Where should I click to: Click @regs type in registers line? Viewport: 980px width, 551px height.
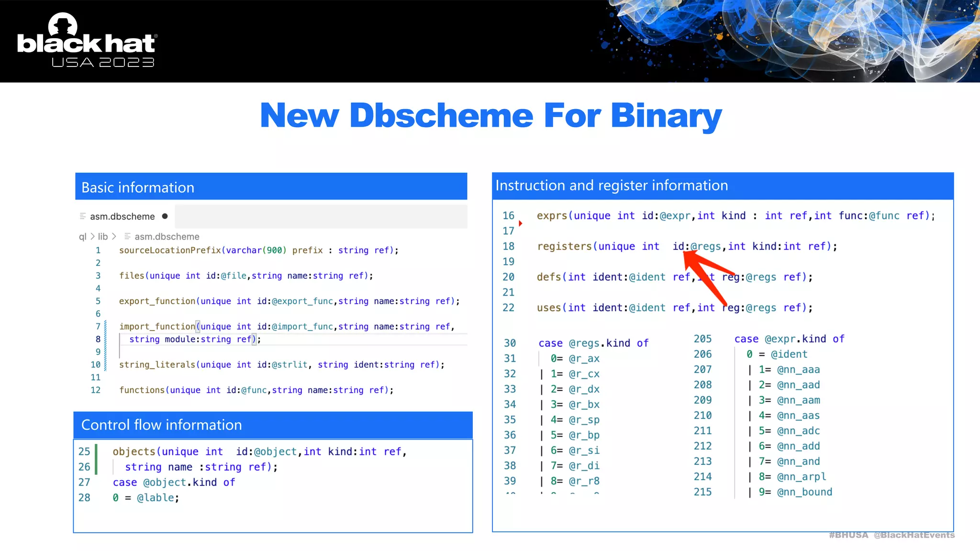coord(705,246)
